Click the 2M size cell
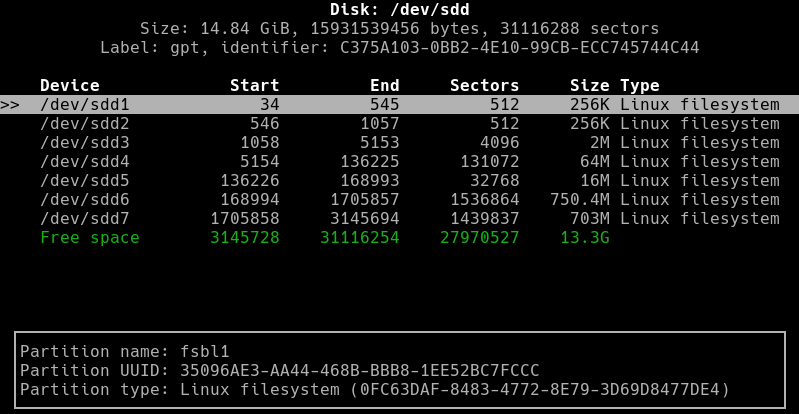 [600, 143]
